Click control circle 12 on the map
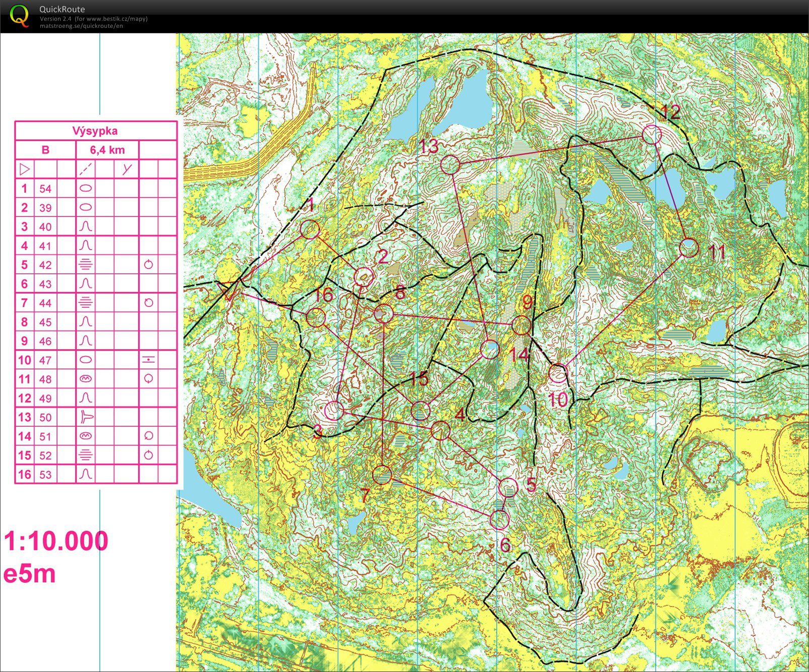 [652, 134]
